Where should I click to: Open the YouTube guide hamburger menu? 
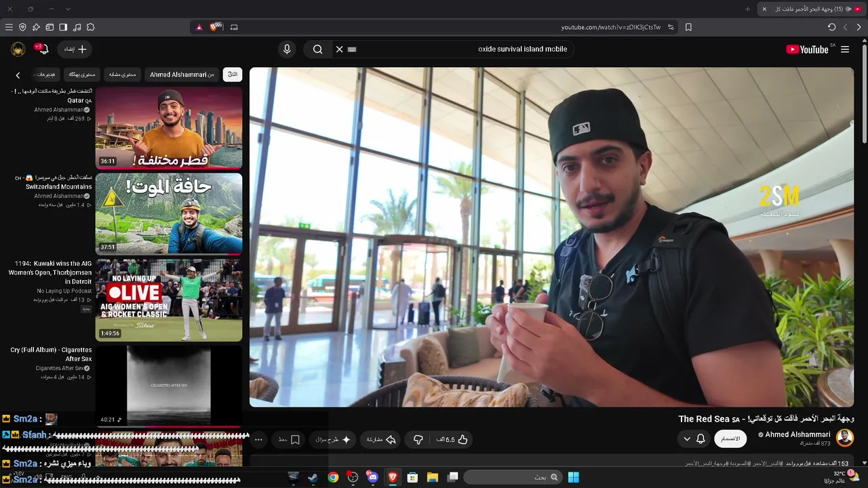coord(845,49)
